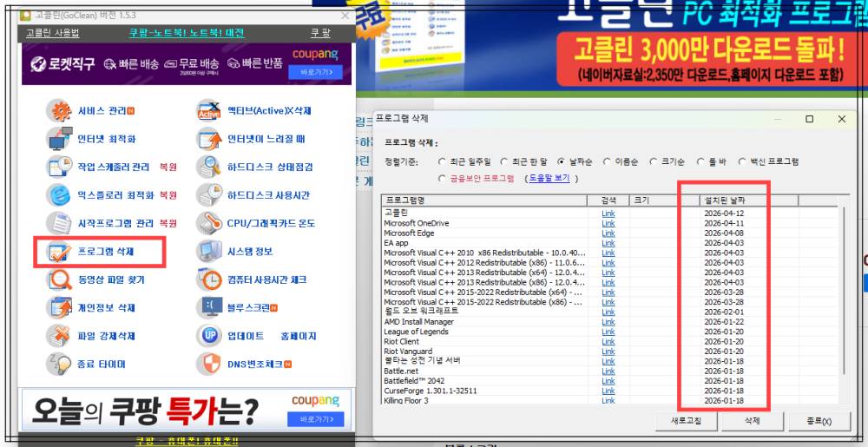Click the 블루스크린 icon

coord(208,308)
